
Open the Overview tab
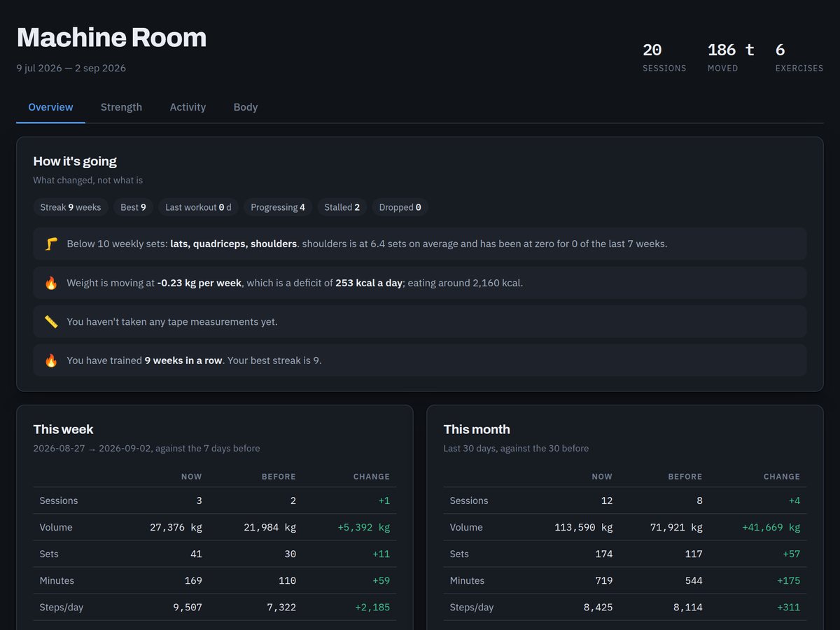click(x=50, y=107)
